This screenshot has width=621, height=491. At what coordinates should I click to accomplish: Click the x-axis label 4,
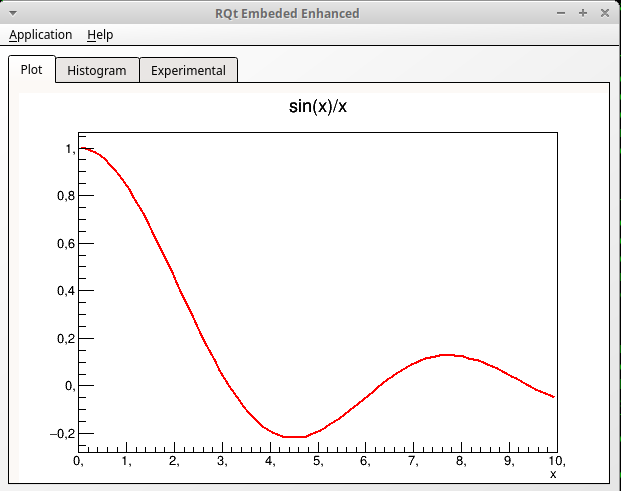point(270,461)
